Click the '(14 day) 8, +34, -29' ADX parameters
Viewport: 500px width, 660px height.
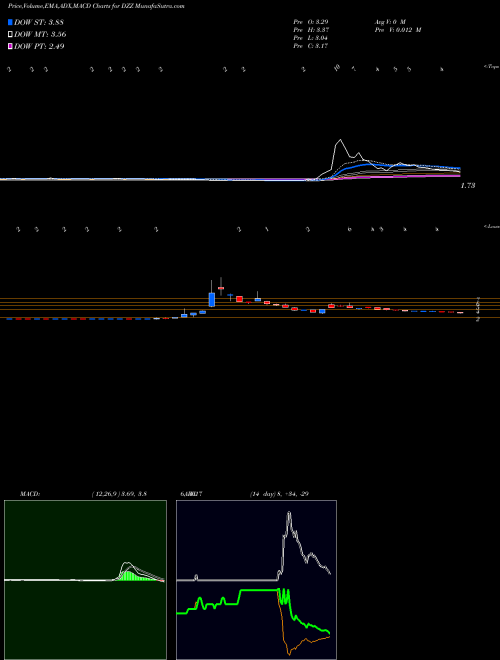280,494
